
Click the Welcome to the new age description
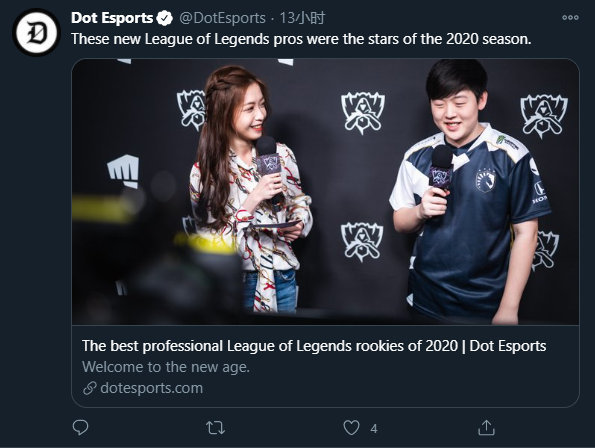click(x=166, y=367)
